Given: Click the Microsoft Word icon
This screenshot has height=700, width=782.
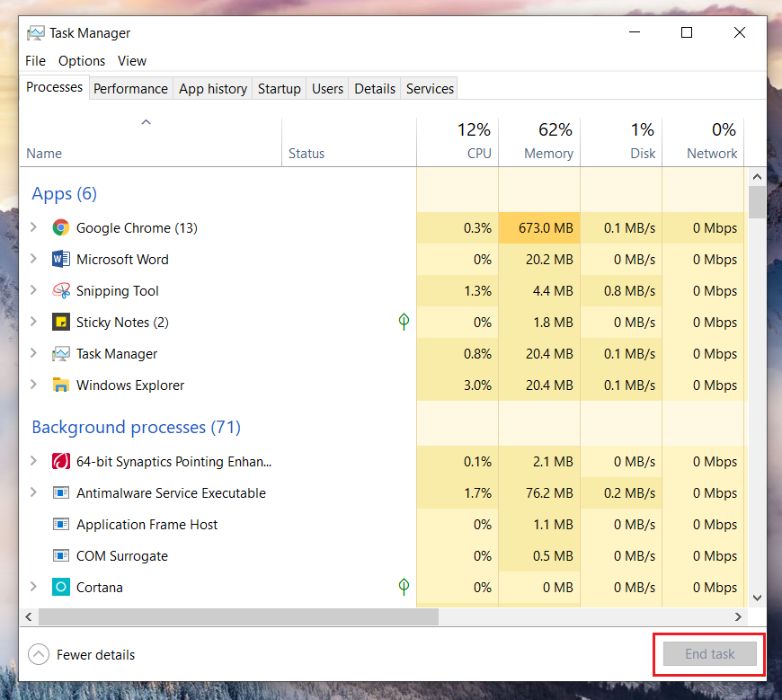Looking at the screenshot, I should 61,260.
